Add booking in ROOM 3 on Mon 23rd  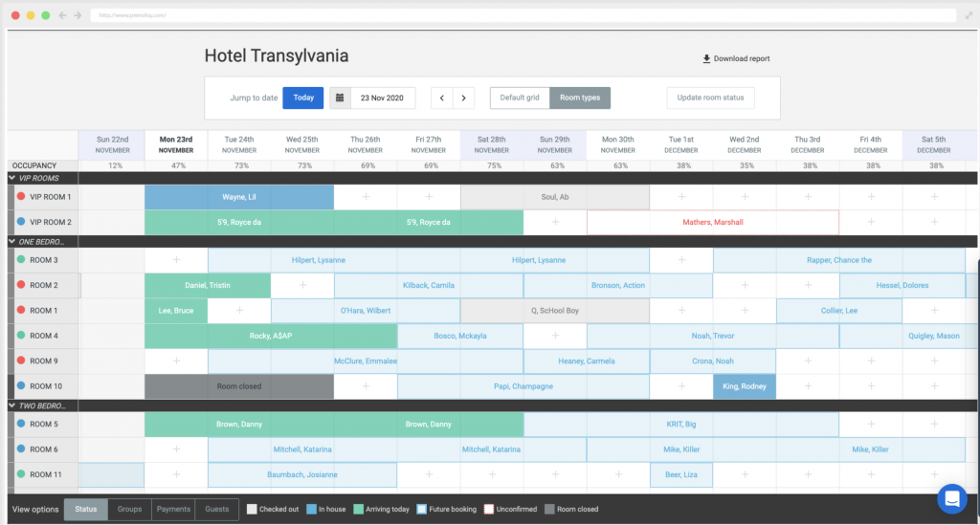[176, 260]
